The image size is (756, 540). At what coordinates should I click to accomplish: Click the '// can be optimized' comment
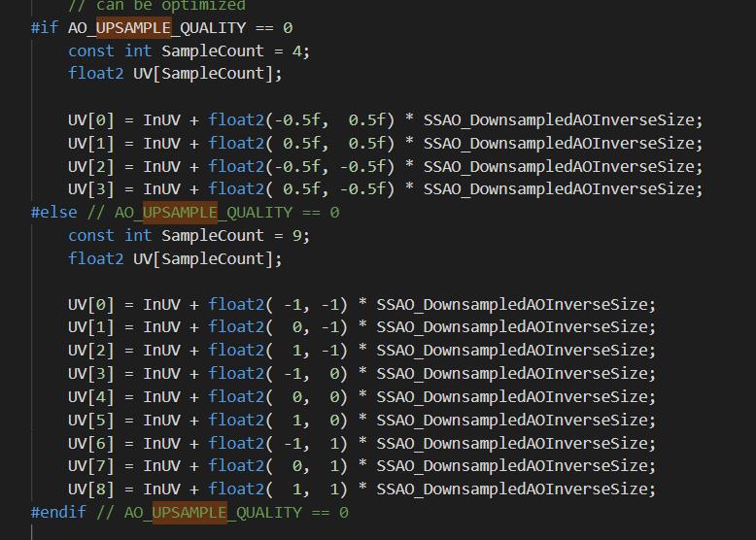click(156, 5)
